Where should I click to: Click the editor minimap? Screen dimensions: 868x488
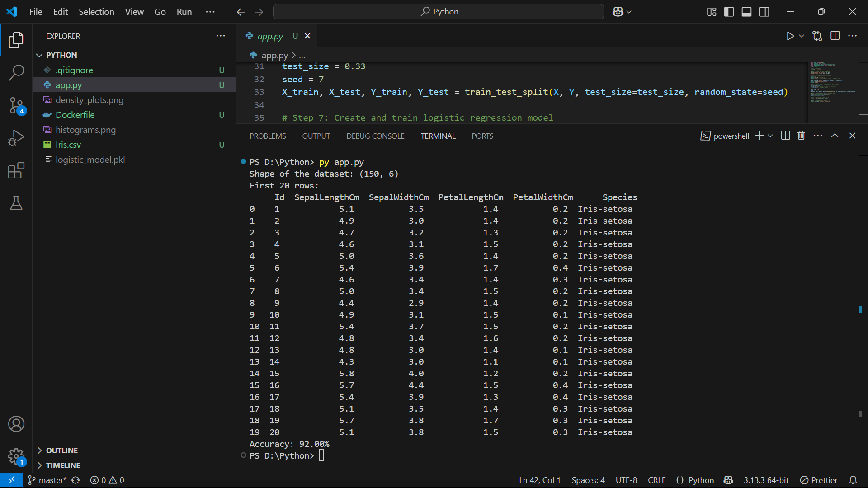(833, 92)
